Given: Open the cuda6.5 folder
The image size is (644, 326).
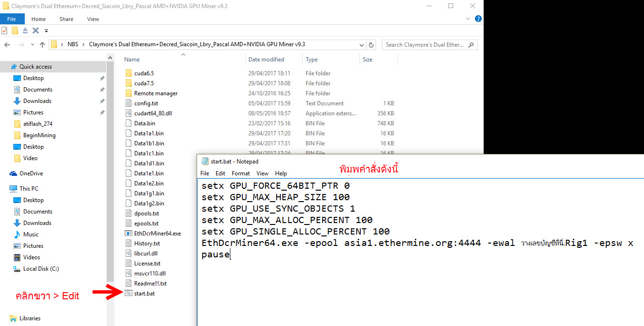Looking at the screenshot, I should (x=144, y=73).
